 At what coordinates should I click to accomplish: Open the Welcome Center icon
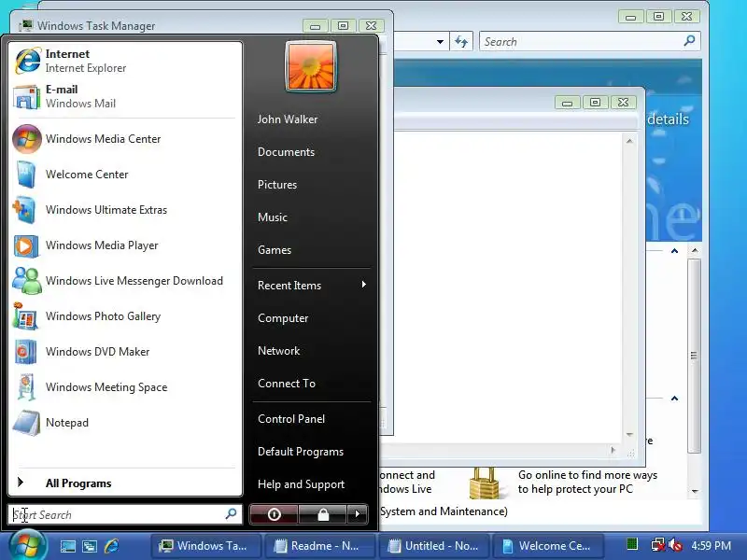26,175
